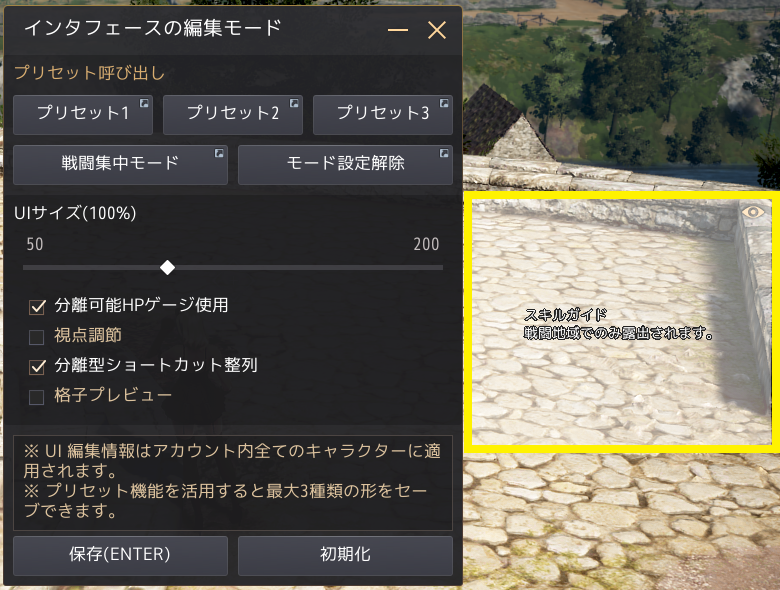Click the save icon on プリセット3 button
780x590 pixels.
click(x=444, y=103)
